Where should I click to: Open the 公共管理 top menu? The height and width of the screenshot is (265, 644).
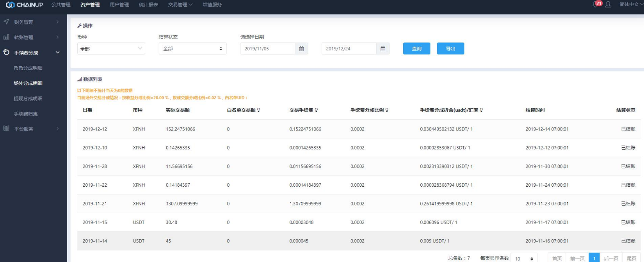61,5
